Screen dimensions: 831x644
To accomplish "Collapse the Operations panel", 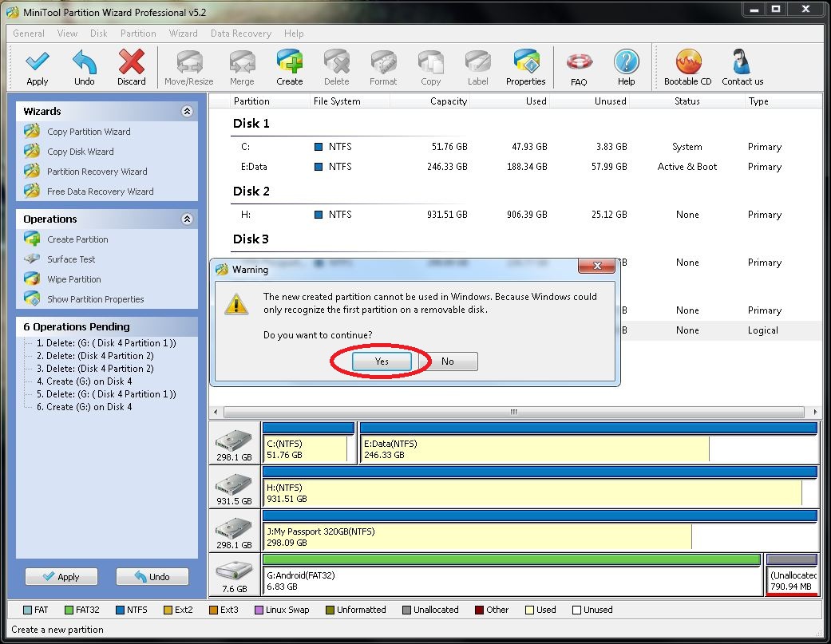I will pyautogui.click(x=187, y=219).
